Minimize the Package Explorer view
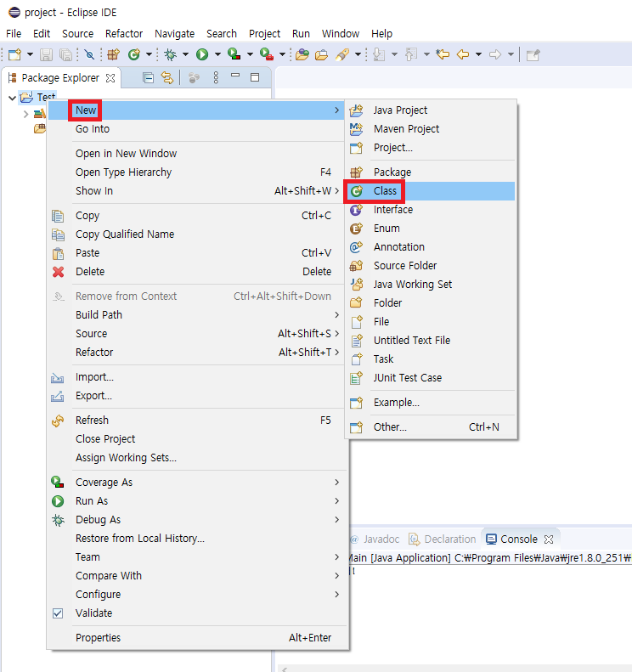The height and width of the screenshot is (672, 632). tap(235, 76)
